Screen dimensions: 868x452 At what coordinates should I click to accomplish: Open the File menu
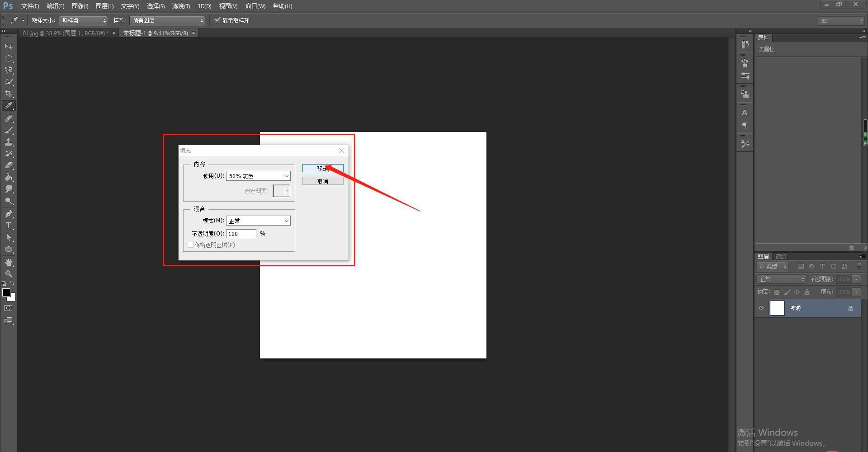pos(30,6)
